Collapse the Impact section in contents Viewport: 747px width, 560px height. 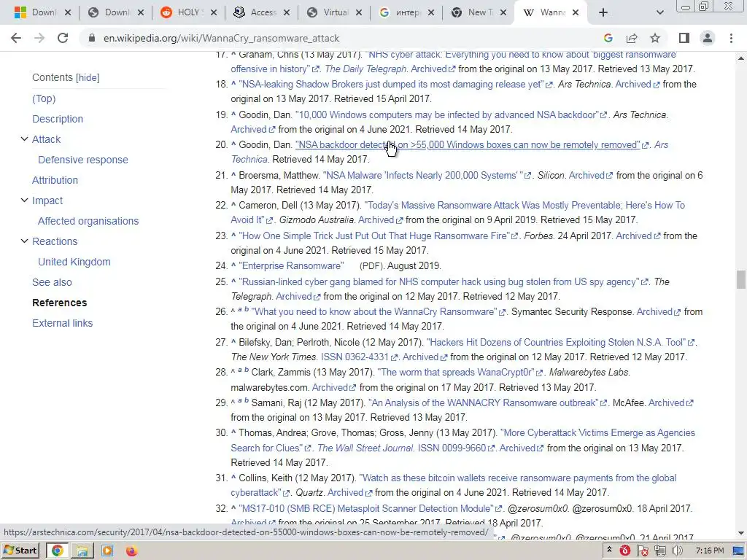[x=24, y=201]
